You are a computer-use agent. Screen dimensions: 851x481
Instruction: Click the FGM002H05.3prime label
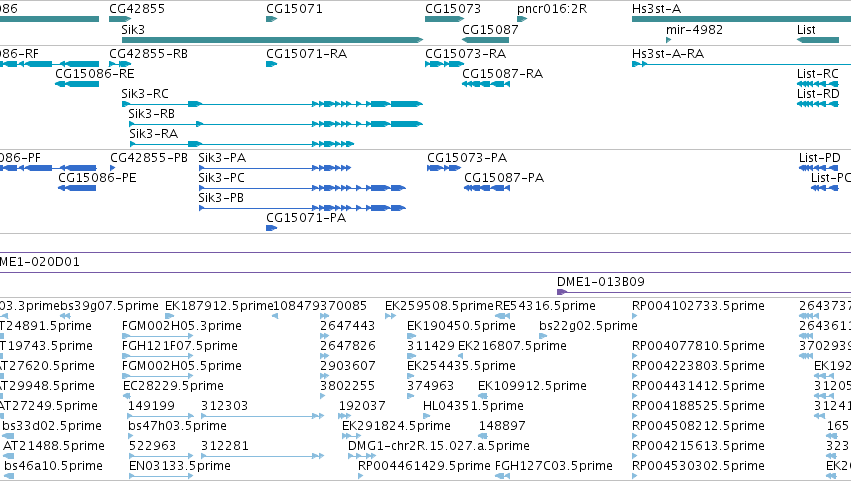click(x=181, y=326)
